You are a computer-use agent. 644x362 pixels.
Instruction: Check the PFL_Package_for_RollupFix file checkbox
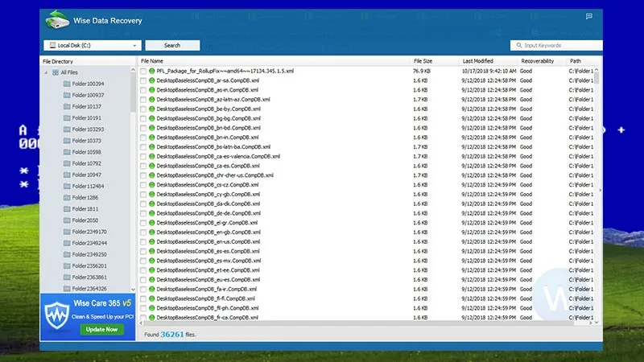(x=143, y=71)
